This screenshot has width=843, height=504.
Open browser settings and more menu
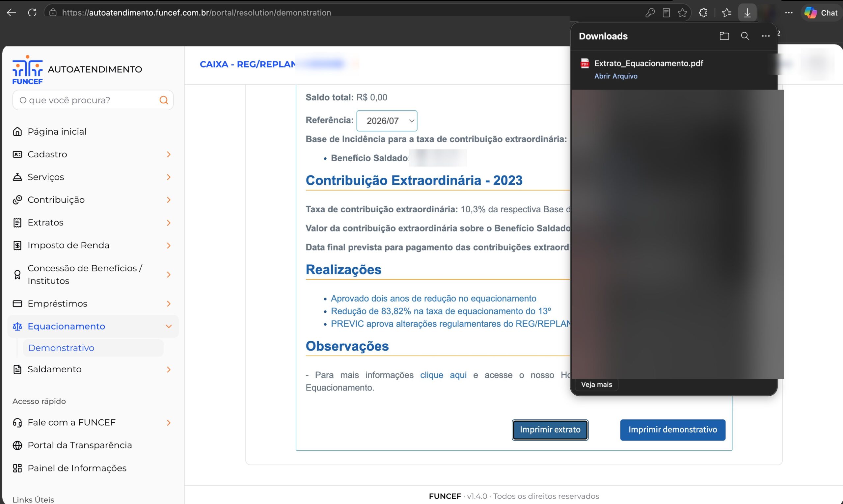[789, 13]
